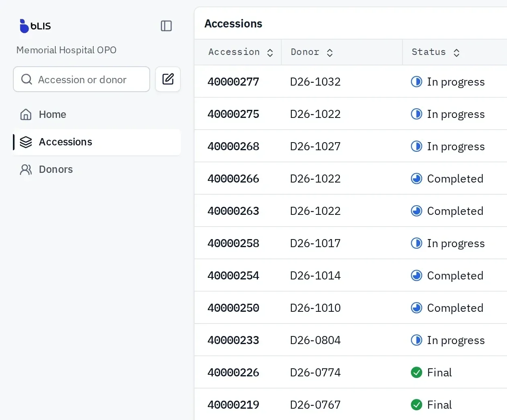Open accession 40000219

233,405
